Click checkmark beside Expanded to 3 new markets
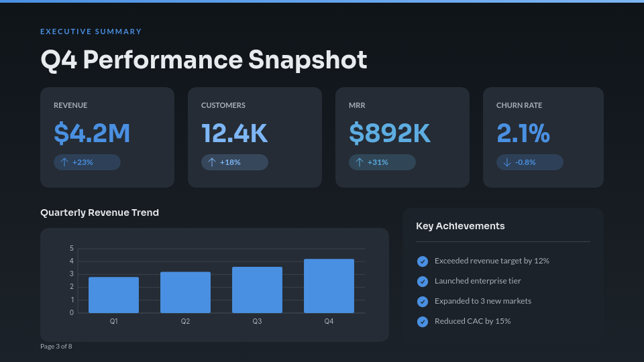644x362 pixels. (x=423, y=302)
